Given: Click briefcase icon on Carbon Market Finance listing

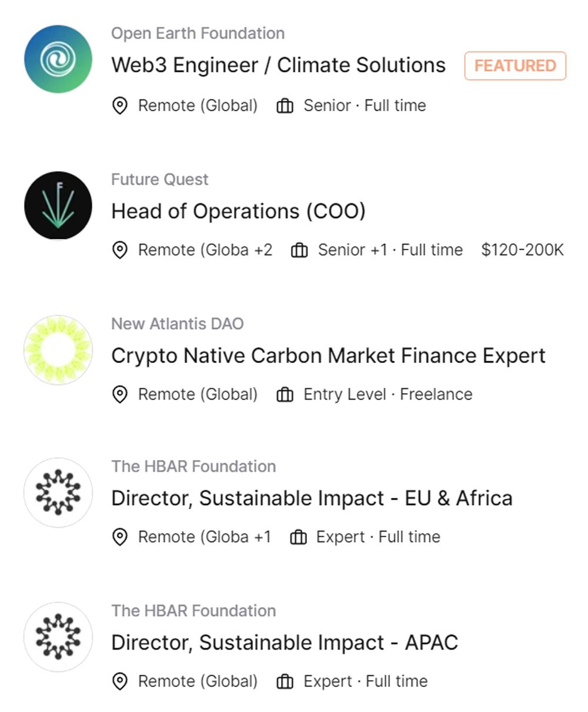Looking at the screenshot, I should [x=285, y=394].
